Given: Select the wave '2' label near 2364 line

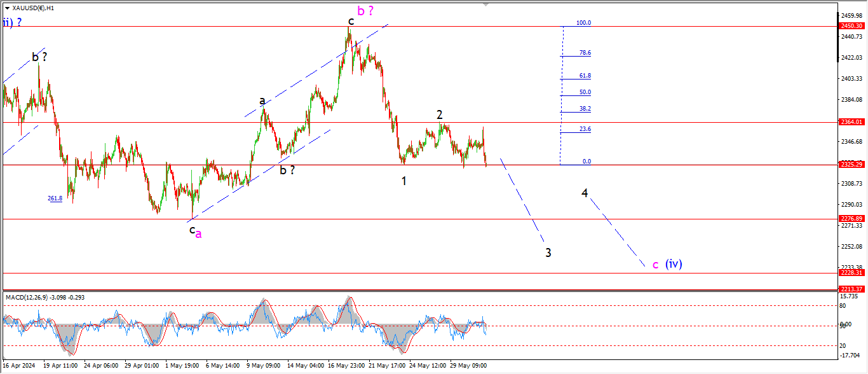Looking at the screenshot, I should 439,115.
